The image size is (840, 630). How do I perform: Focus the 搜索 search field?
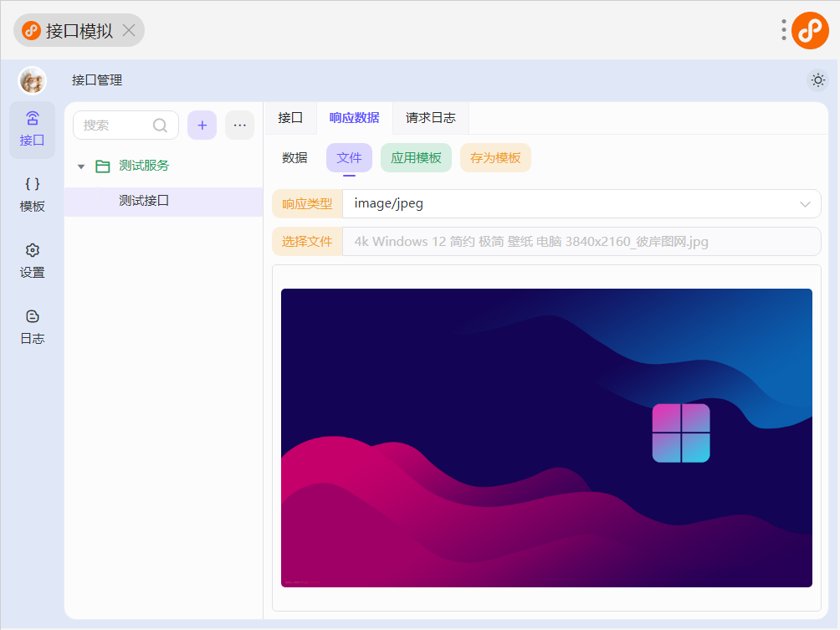tap(125, 125)
